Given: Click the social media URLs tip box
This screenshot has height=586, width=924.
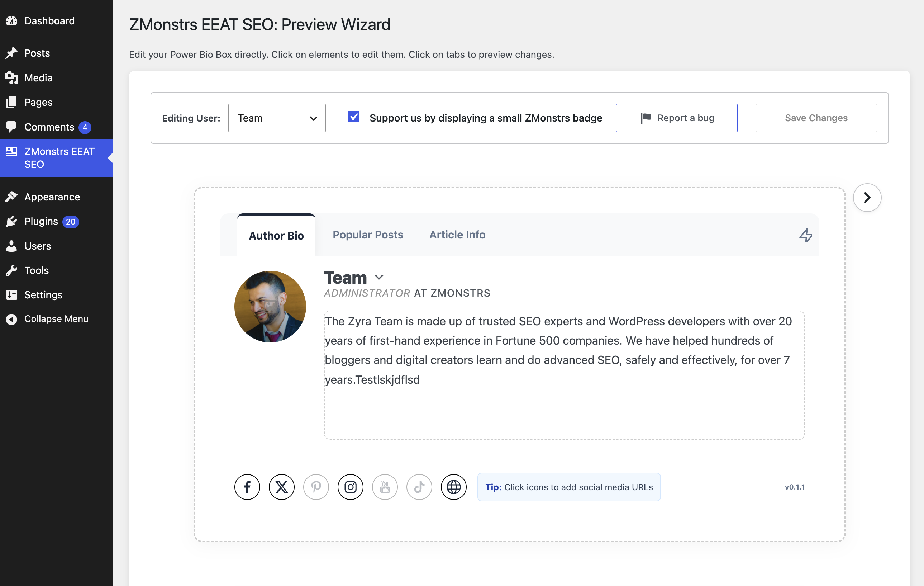Looking at the screenshot, I should [569, 487].
